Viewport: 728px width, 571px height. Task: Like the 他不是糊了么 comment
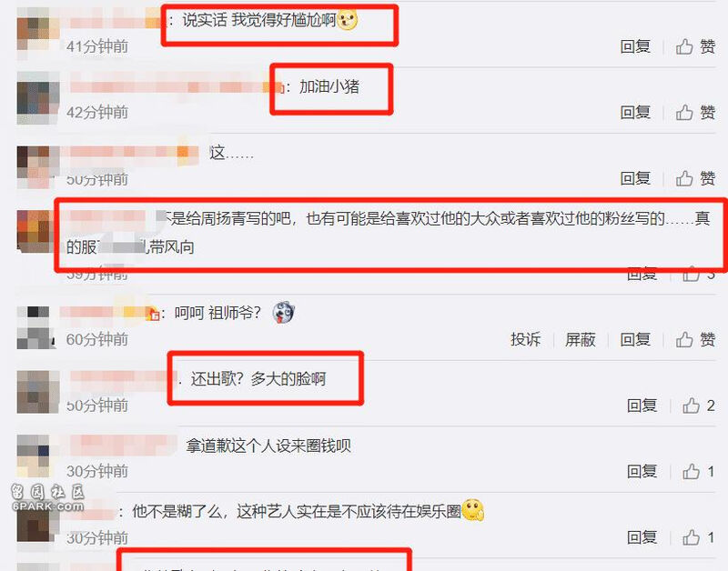click(x=698, y=537)
